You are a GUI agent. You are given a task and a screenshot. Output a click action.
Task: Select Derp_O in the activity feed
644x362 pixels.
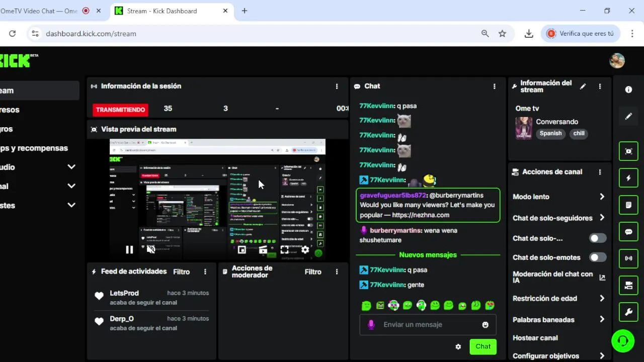coord(122,319)
